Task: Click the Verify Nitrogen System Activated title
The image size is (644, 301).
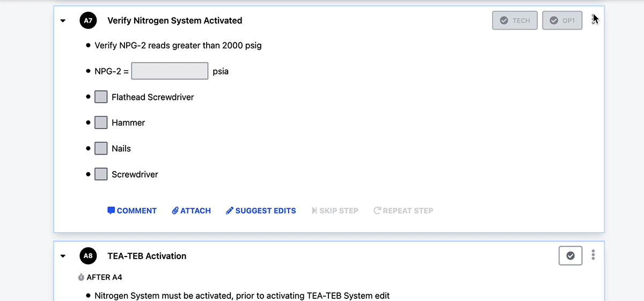Action: pyautogui.click(x=175, y=20)
